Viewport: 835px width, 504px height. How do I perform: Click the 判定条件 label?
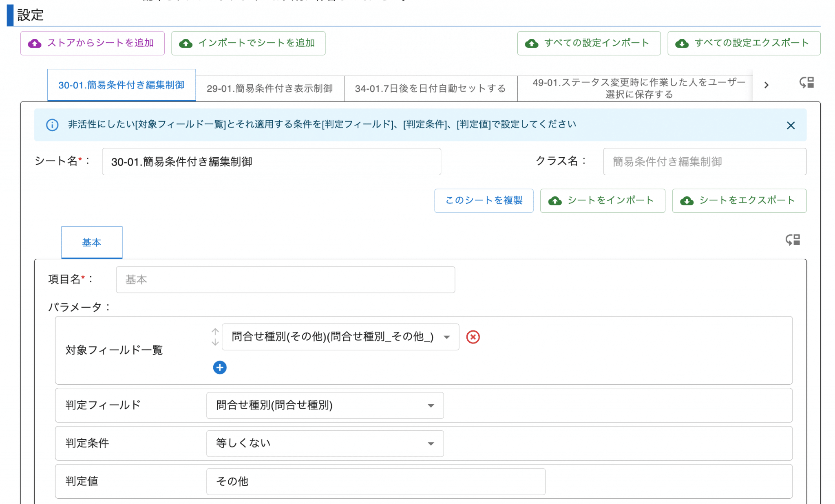(x=87, y=443)
